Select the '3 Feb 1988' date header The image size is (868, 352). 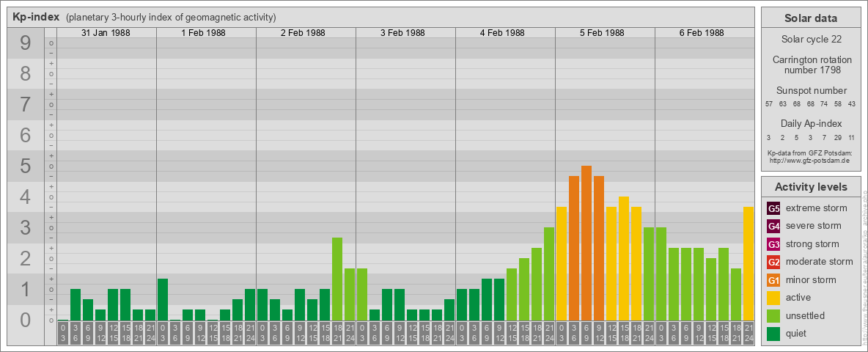[x=402, y=33]
